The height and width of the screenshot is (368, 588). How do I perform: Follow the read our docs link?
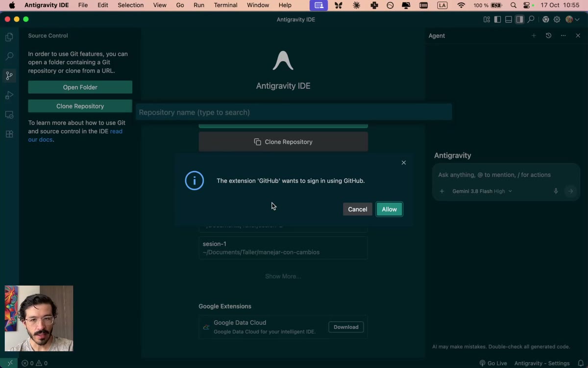click(x=75, y=135)
